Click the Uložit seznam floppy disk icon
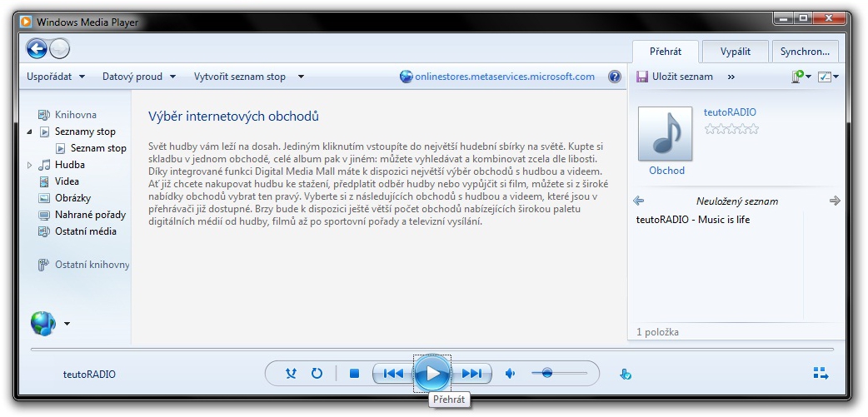Viewport: 868px width, 417px height. click(x=642, y=77)
